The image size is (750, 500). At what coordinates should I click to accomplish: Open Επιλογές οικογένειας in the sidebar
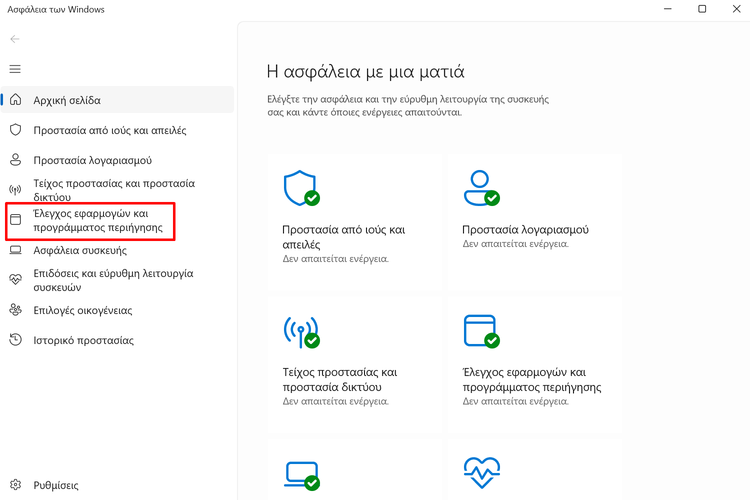[118, 310]
